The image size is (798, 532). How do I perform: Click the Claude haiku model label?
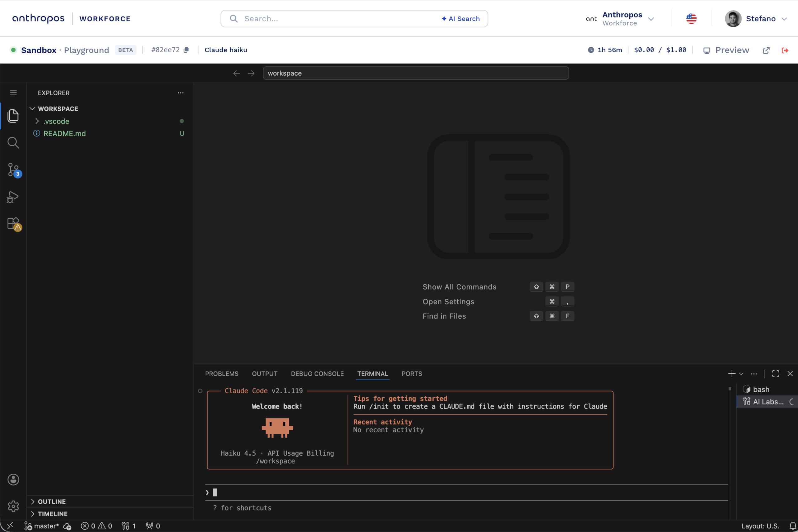tap(226, 50)
